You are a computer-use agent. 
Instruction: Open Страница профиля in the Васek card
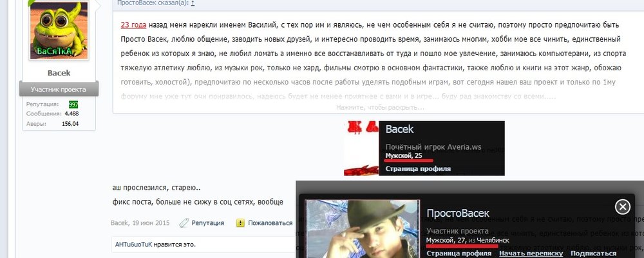coord(418,169)
